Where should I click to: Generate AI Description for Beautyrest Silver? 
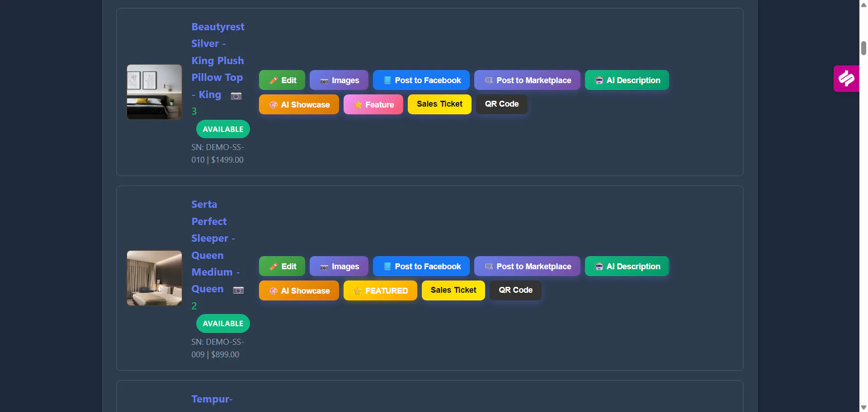point(627,80)
